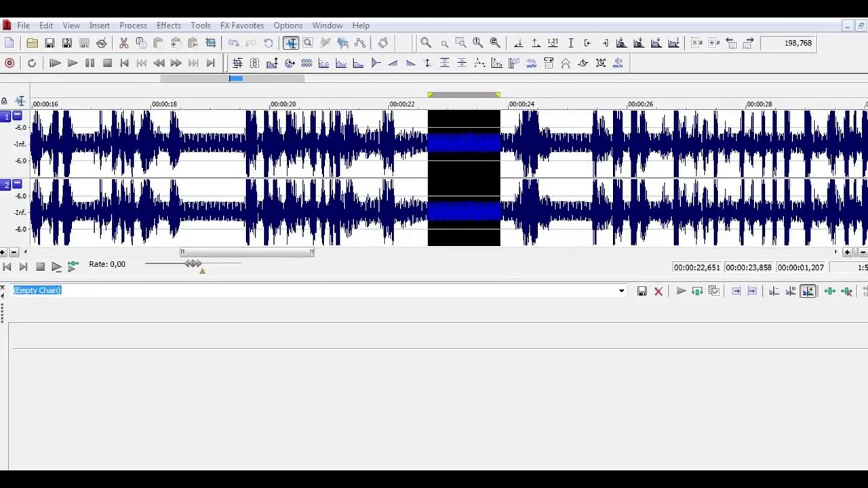The width and height of the screenshot is (868, 488).
Task: Click the green Add Plug-In icon
Action: (829, 291)
